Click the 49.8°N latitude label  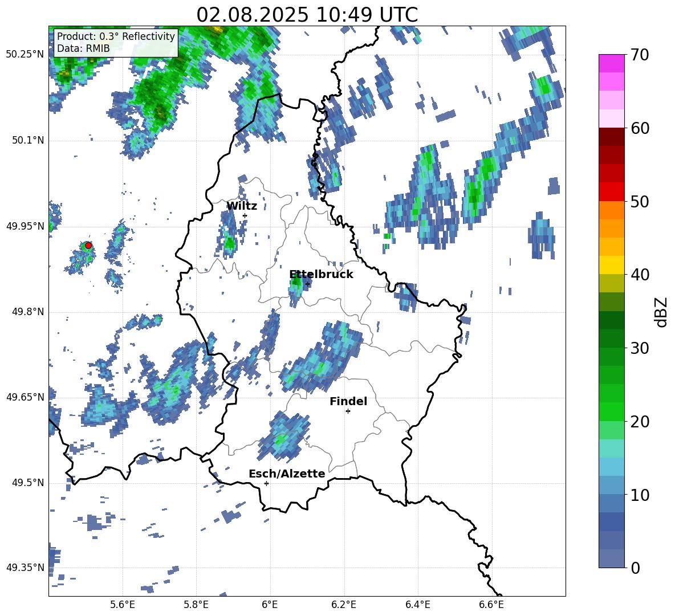28,312
